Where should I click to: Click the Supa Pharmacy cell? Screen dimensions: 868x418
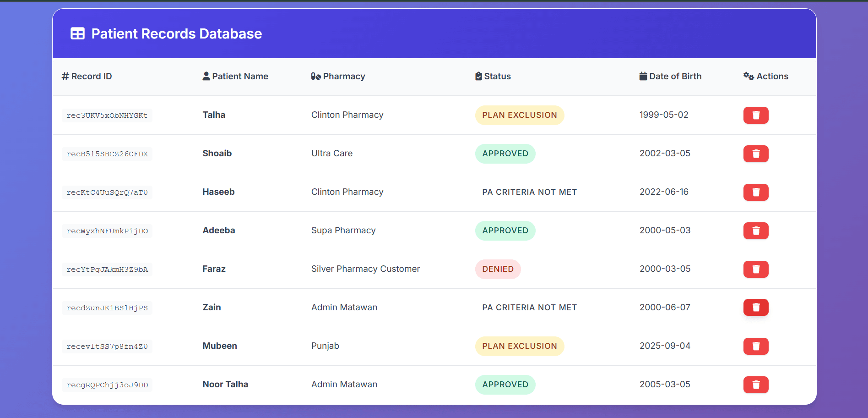(343, 231)
